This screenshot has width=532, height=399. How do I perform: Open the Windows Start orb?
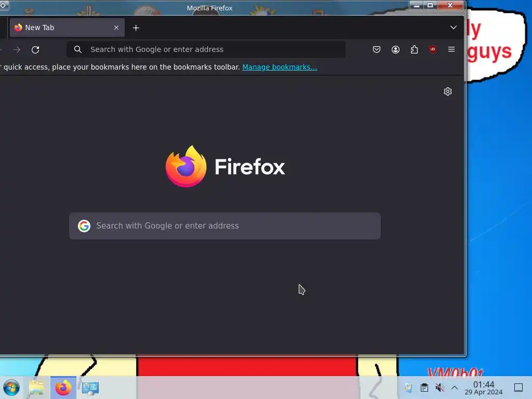pos(11,388)
